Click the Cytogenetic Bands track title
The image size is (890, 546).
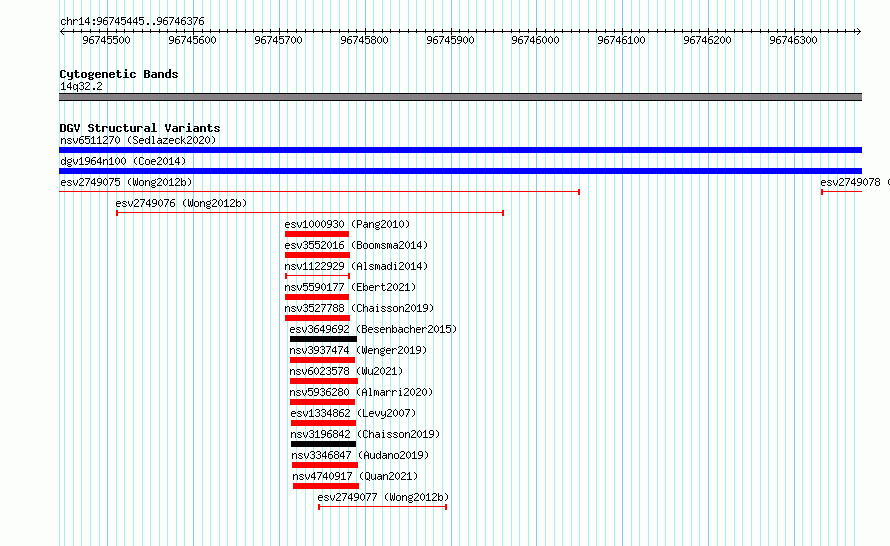(x=119, y=74)
